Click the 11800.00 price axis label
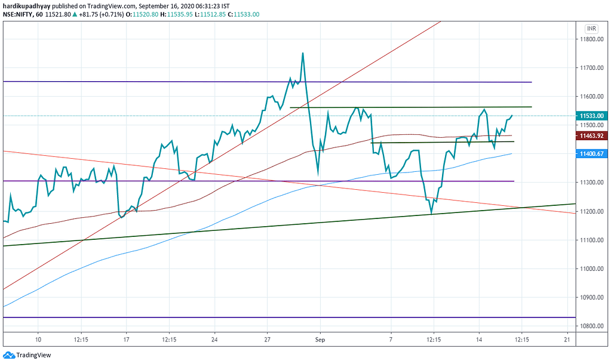611x364 pixels. pos(591,39)
